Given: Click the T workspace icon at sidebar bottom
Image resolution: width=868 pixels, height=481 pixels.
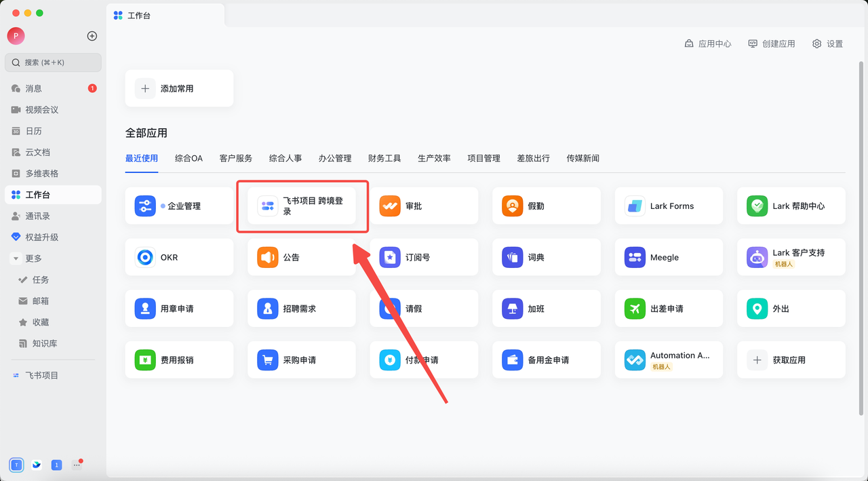Looking at the screenshot, I should (x=16, y=465).
